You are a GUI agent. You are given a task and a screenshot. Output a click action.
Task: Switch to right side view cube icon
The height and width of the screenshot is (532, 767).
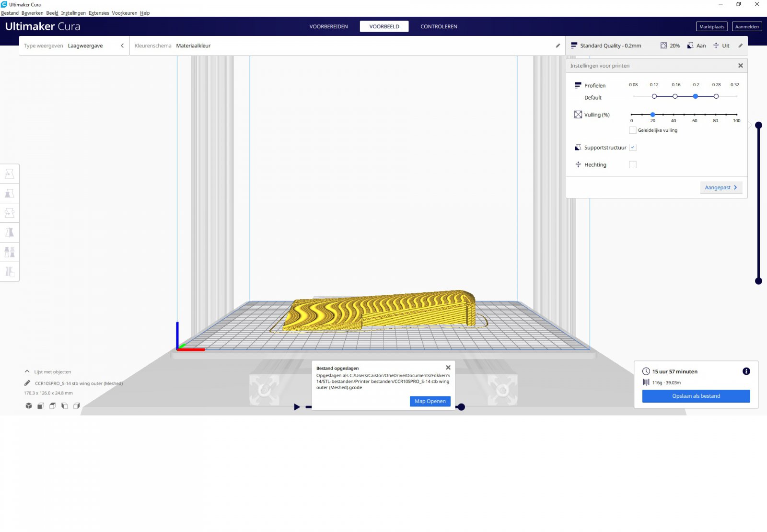(x=77, y=406)
